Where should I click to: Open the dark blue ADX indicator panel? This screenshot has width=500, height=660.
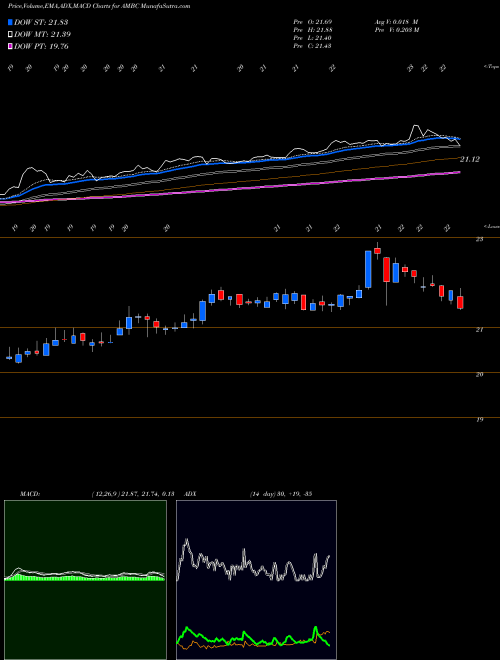[256, 580]
